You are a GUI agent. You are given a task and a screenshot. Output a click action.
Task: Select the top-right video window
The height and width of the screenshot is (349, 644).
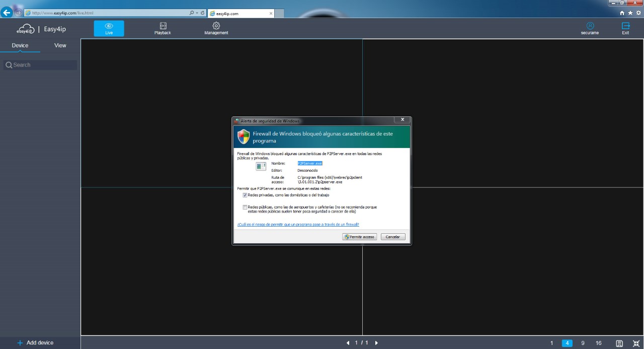503,113
